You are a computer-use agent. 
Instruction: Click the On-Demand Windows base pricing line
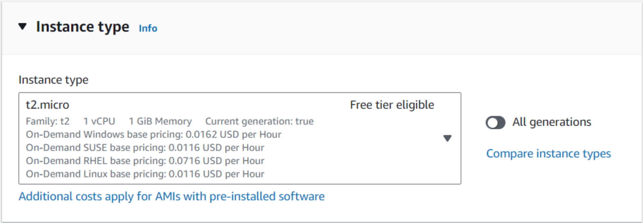click(x=153, y=135)
